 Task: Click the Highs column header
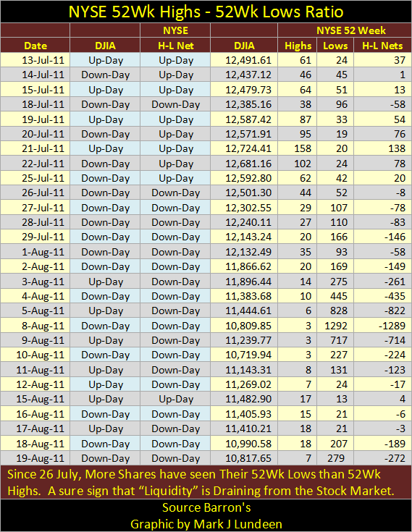(298, 46)
